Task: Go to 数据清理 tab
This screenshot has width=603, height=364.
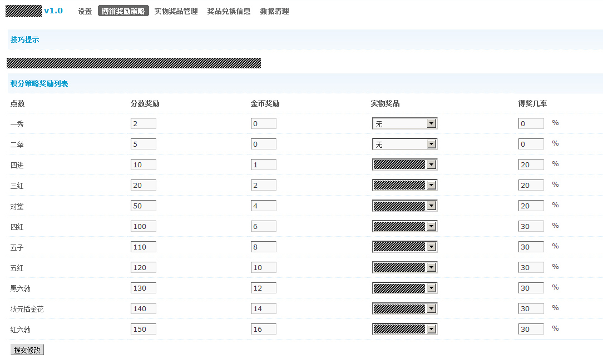Action: [x=274, y=11]
